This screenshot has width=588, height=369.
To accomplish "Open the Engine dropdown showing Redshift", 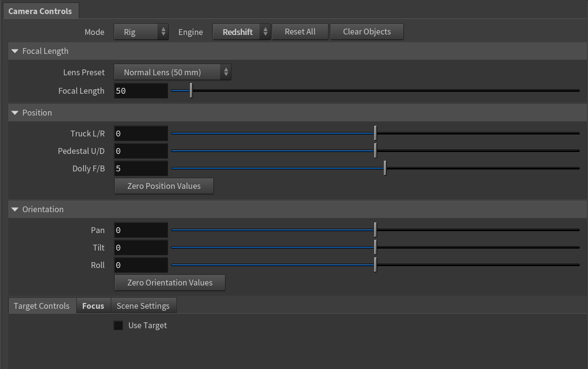I will [242, 32].
